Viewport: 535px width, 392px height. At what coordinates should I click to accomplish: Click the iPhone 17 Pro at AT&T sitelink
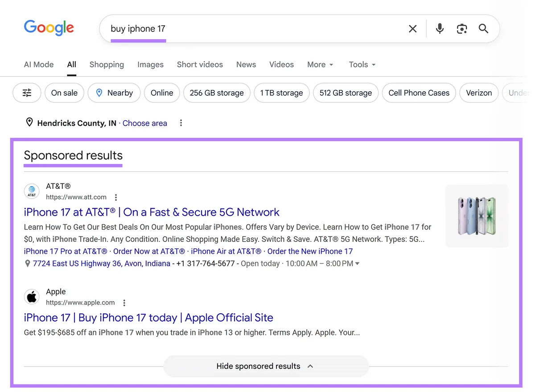[66, 251]
